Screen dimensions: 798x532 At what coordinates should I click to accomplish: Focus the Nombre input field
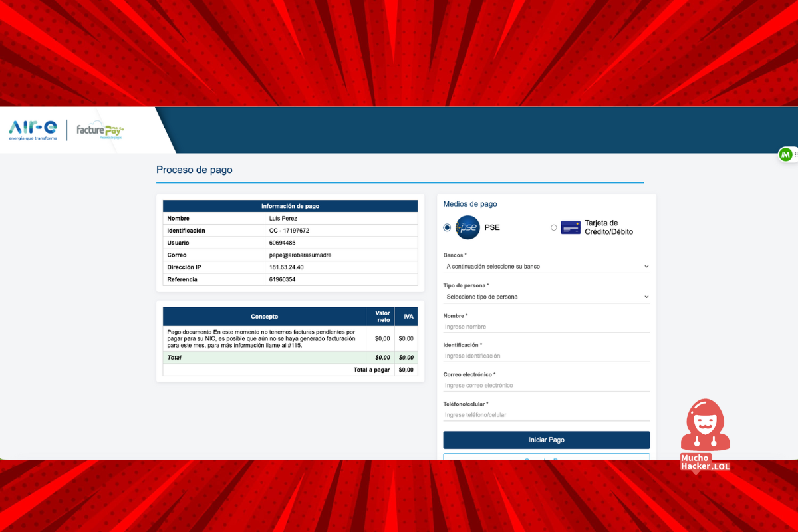(547, 327)
